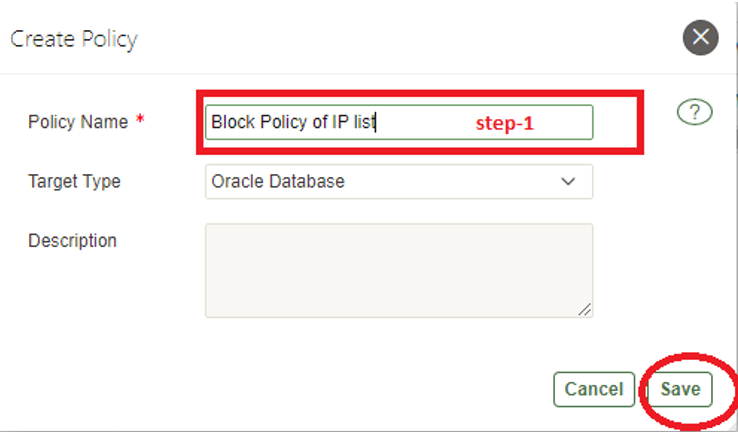Click the Policy Name label

click(78, 122)
